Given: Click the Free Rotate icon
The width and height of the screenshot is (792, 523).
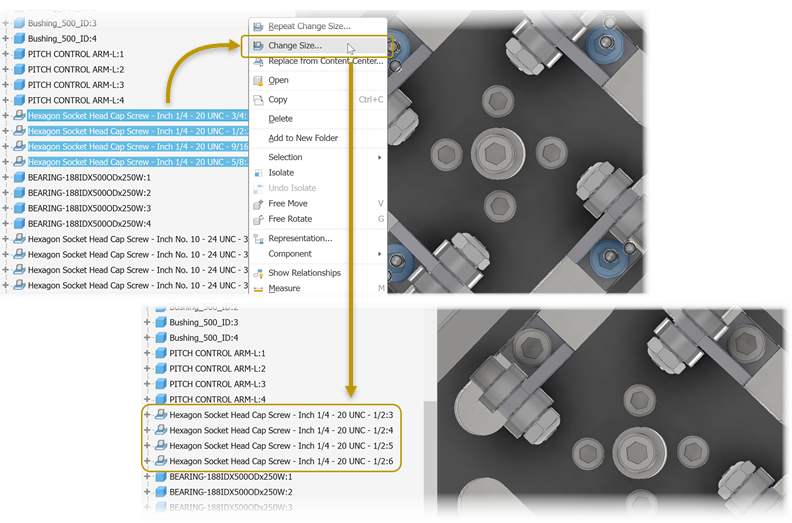Looking at the screenshot, I should click(258, 219).
